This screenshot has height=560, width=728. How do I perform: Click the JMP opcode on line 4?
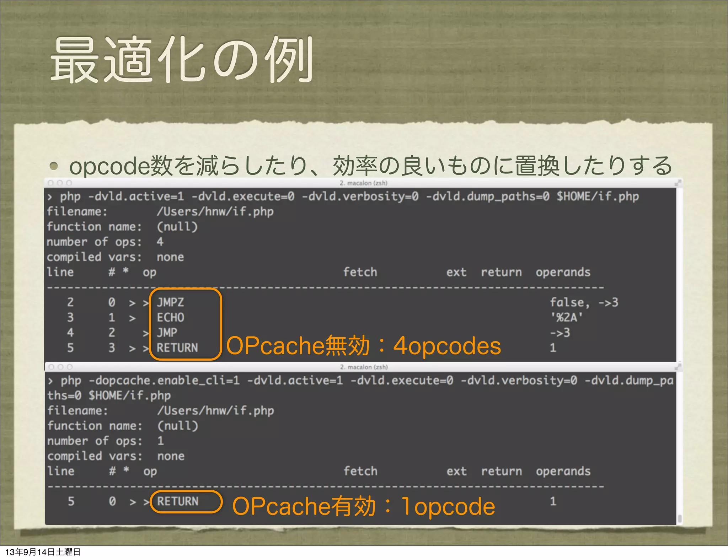(x=167, y=333)
